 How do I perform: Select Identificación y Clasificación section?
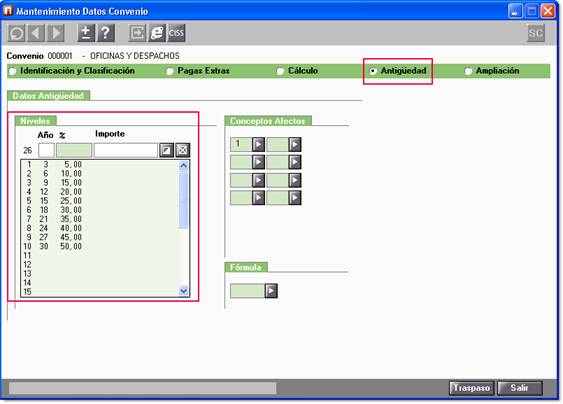72,71
